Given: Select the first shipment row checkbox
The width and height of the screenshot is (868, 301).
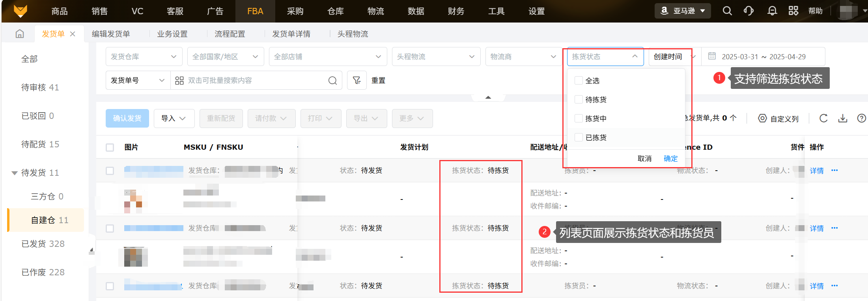Looking at the screenshot, I should [x=110, y=171].
